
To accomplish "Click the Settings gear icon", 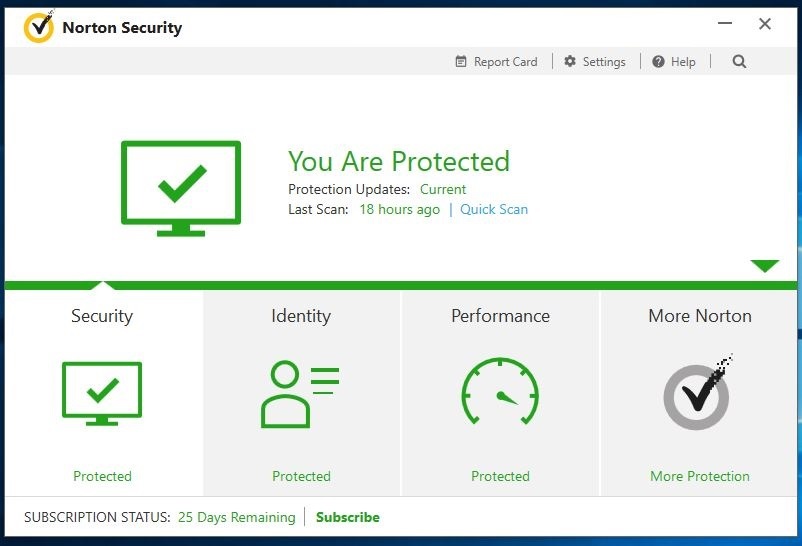I will [570, 61].
